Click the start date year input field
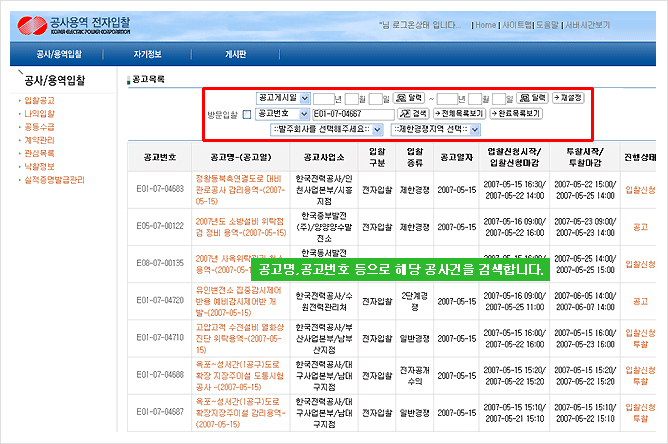This screenshot has width=668, height=444. (323, 99)
